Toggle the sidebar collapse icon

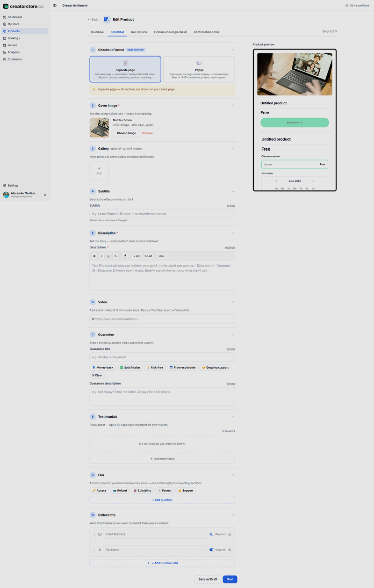tap(55, 6)
